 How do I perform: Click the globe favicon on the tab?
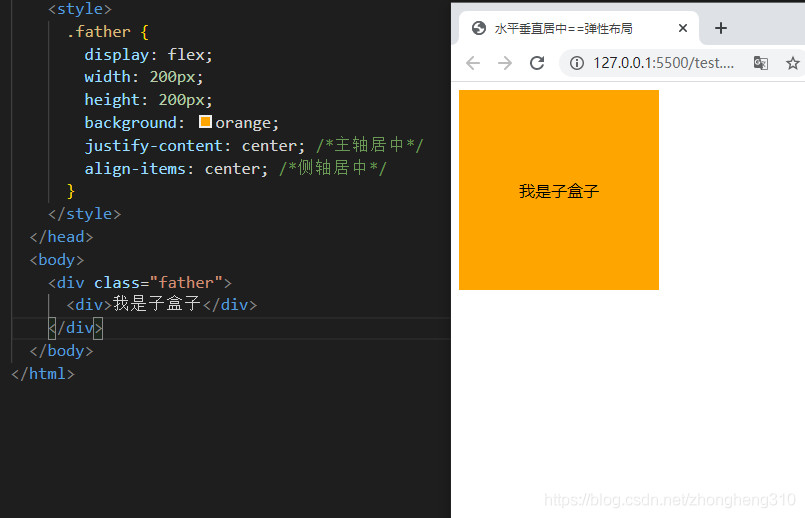[x=478, y=28]
